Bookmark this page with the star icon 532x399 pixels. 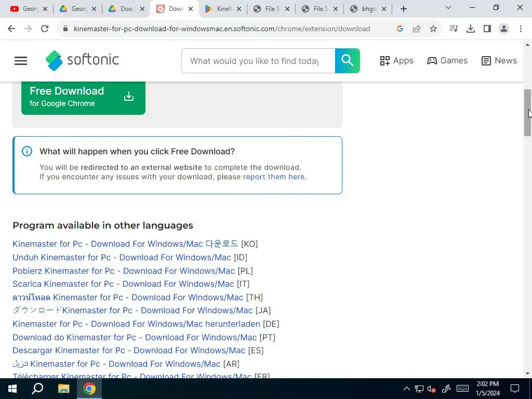coord(433,29)
